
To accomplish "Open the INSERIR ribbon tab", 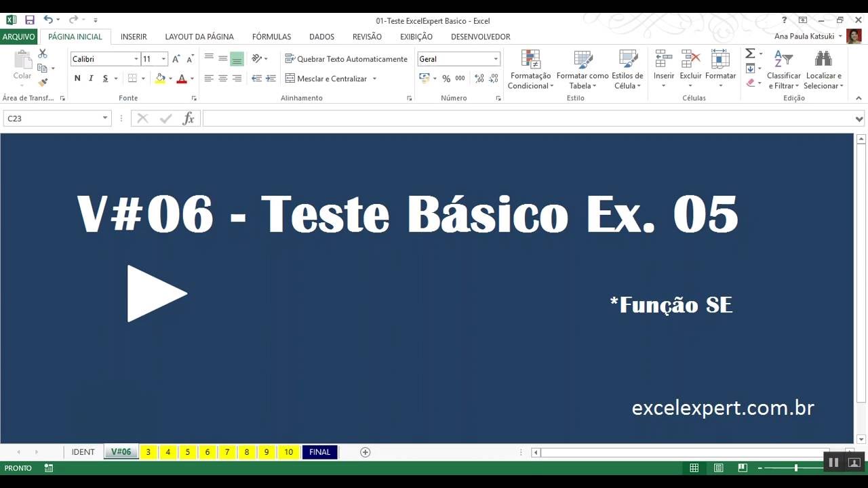I will (134, 37).
